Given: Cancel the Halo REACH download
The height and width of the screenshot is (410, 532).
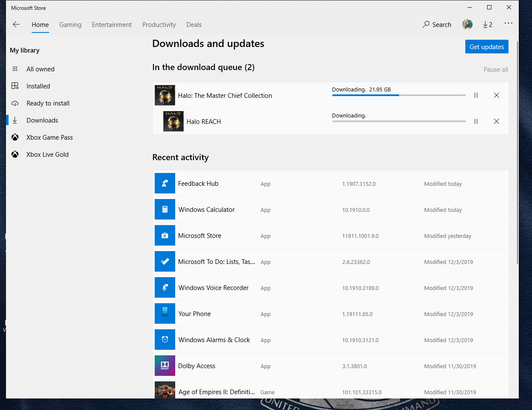Looking at the screenshot, I should 497,121.
